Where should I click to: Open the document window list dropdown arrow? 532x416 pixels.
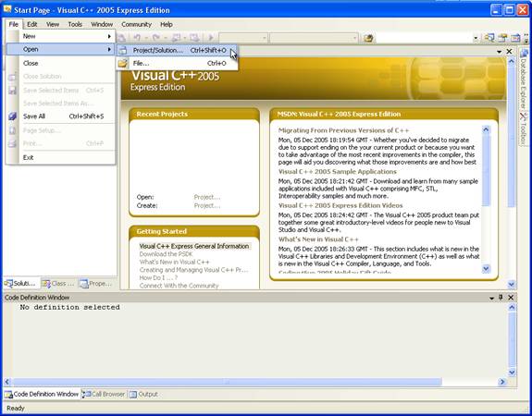(x=499, y=52)
